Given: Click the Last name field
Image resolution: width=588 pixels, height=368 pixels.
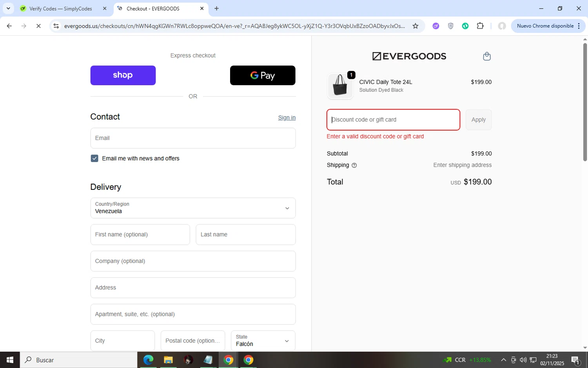Looking at the screenshot, I should (246, 235).
